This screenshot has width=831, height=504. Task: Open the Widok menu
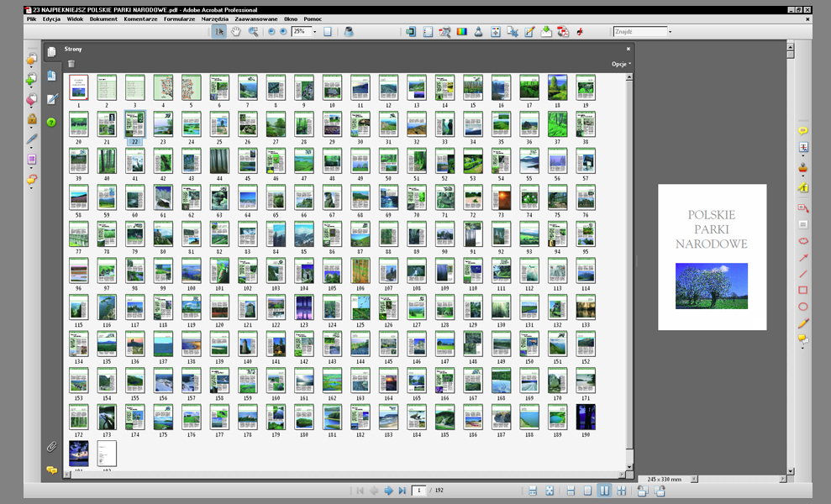[75, 19]
